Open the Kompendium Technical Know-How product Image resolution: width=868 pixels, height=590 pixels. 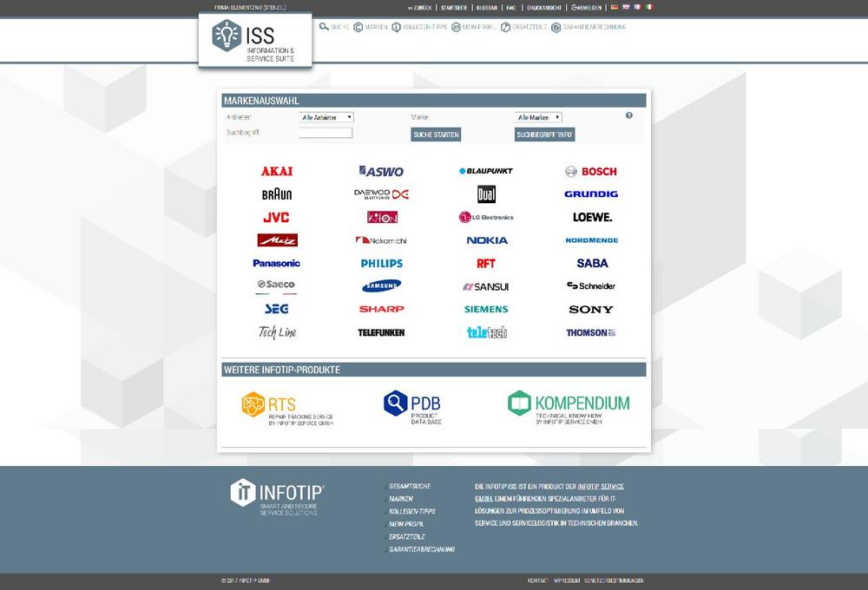pyautogui.click(x=569, y=407)
